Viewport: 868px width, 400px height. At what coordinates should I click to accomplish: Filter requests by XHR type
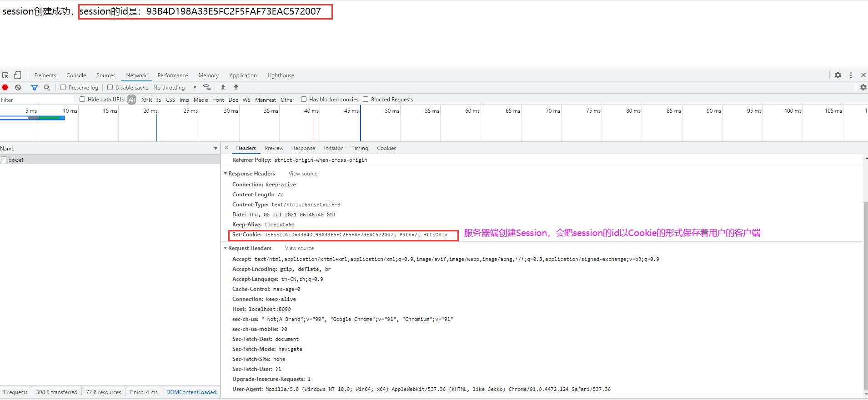(x=146, y=100)
